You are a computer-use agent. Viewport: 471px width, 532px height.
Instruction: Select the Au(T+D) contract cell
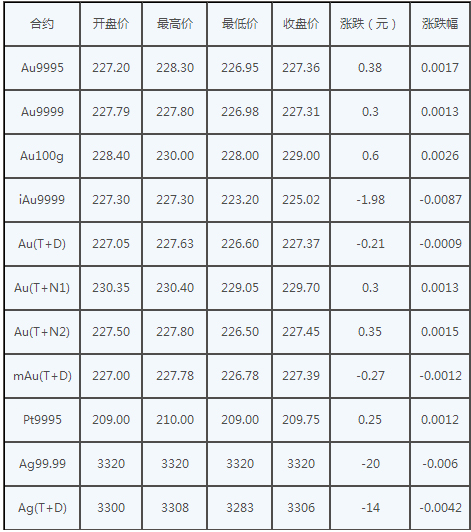tap(42, 244)
